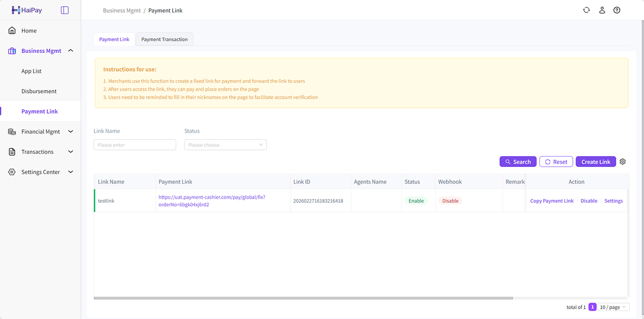This screenshot has width=644, height=319.
Task: Click the help question mark icon
Action: pos(617,10)
